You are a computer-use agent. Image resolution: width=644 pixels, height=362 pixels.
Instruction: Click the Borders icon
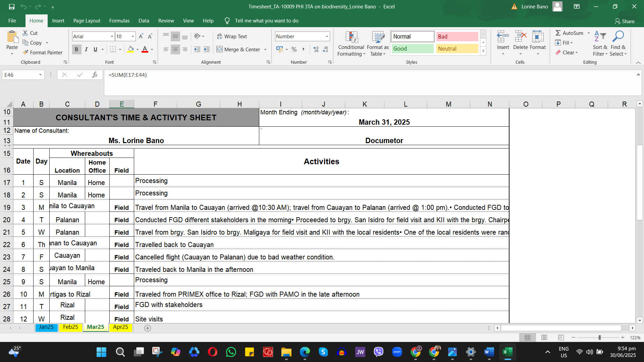pos(113,49)
